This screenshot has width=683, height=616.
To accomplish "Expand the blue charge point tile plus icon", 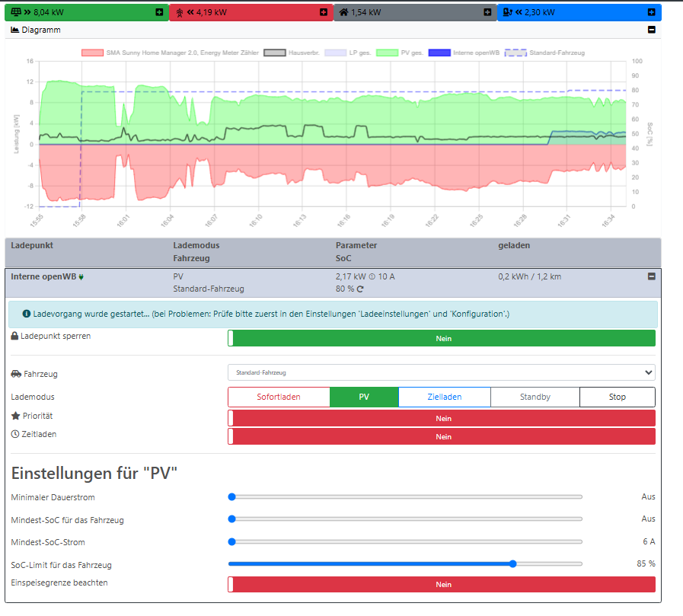I will click(652, 12).
